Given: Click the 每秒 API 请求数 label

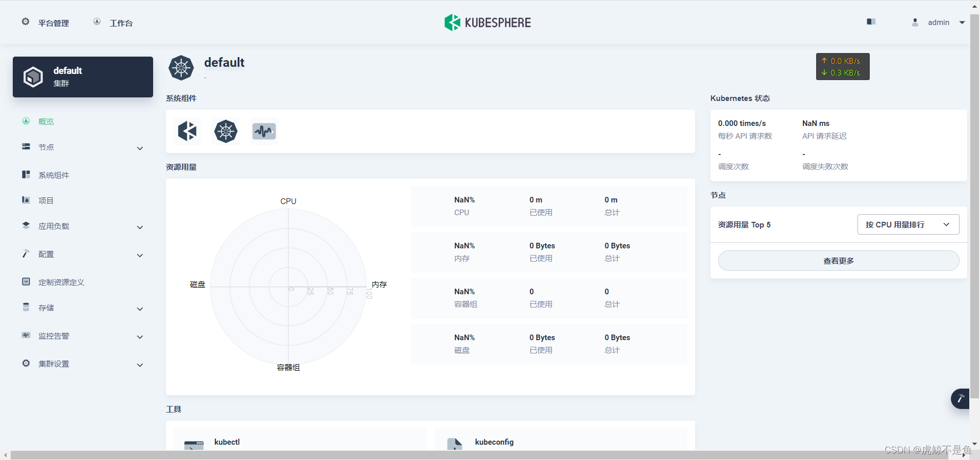Looking at the screenshot, I should tap(745, 136).
